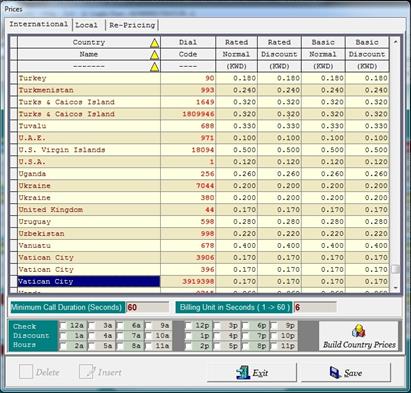Toggle the 1p discount hour checkbox

click(189, 336)
